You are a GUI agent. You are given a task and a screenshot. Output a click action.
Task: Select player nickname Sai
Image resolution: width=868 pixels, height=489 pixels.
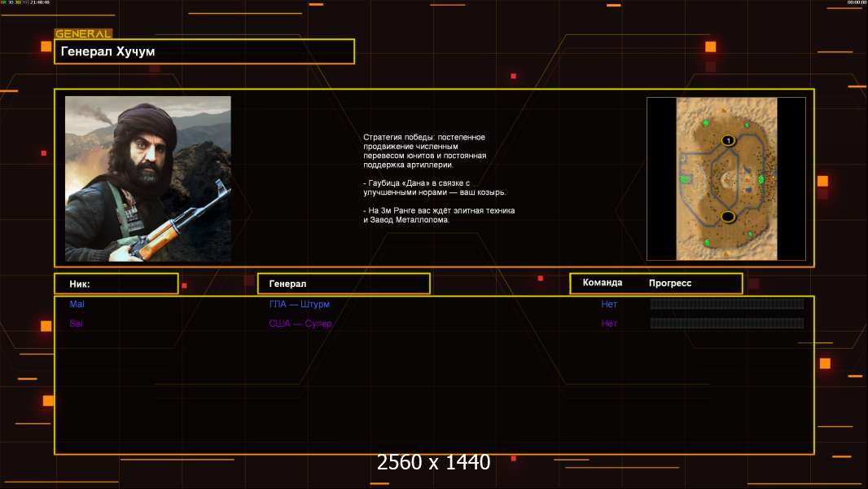click(76, 324)
